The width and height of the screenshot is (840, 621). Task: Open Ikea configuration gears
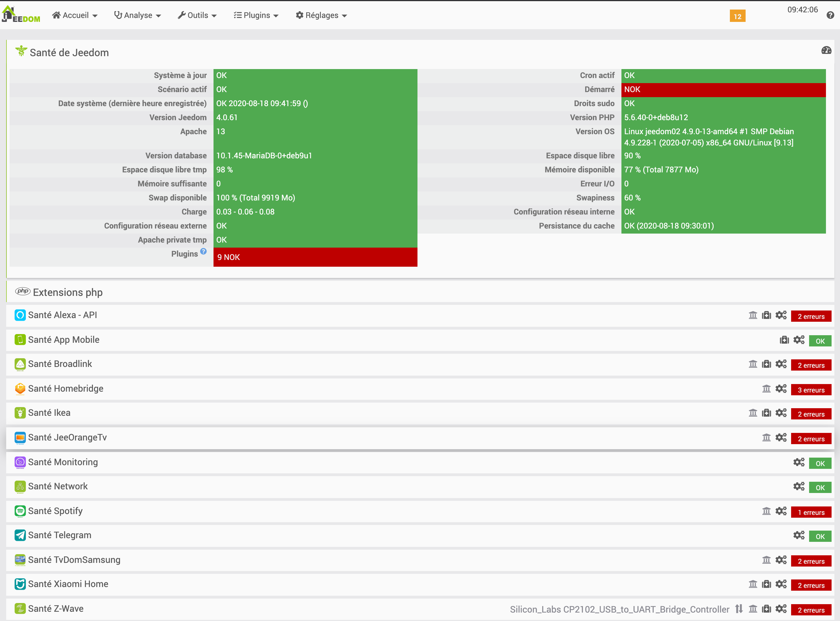click(x=781, y=413)
